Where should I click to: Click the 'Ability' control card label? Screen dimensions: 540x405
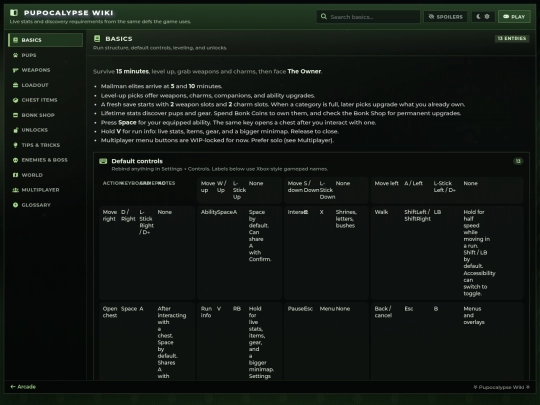(209, 212)
